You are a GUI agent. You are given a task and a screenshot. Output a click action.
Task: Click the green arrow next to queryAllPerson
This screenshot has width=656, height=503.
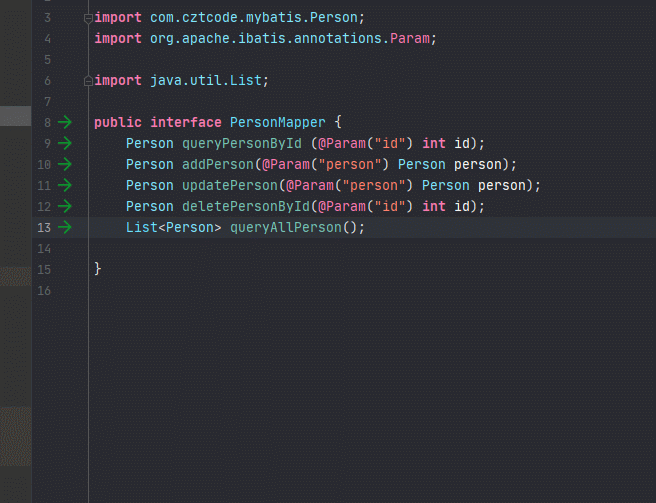[65, 227]
